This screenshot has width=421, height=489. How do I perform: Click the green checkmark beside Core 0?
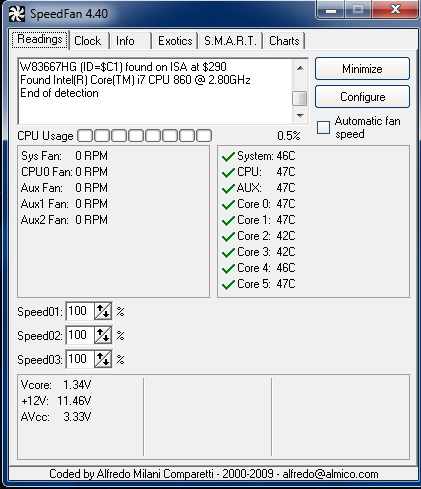(x=228, y=204)
